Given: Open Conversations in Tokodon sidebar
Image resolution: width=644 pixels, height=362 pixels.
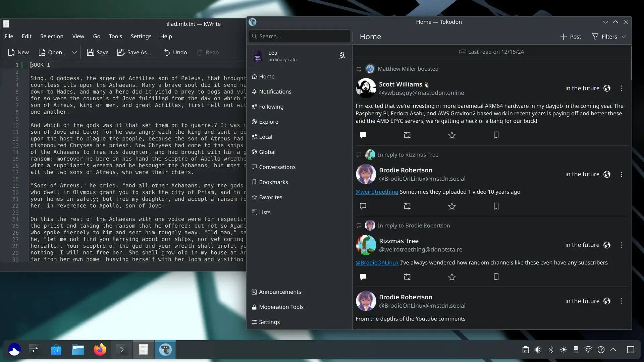Looking at the screenshot, I should (x=300, y=167).
